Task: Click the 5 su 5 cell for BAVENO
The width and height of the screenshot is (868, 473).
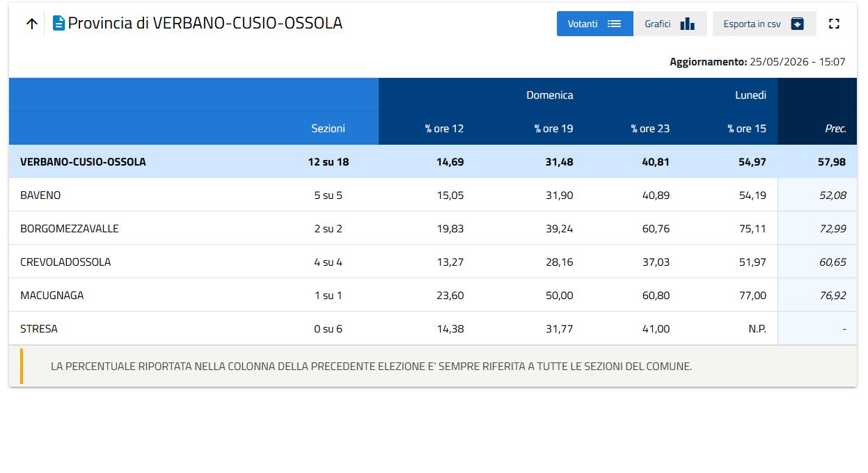Action: coord(329,195)
